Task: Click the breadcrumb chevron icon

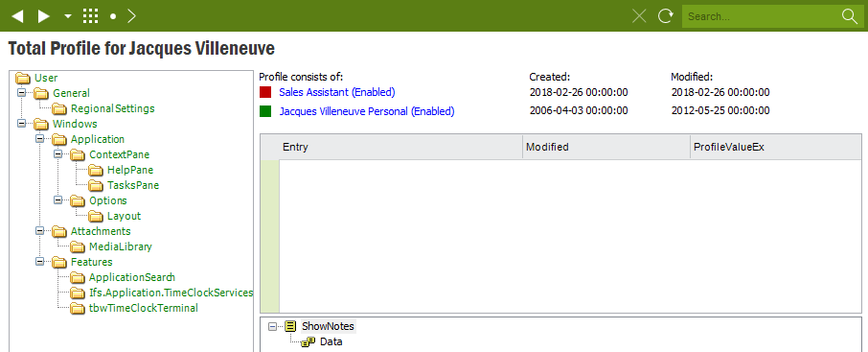Action: click(x=131, y=16)
